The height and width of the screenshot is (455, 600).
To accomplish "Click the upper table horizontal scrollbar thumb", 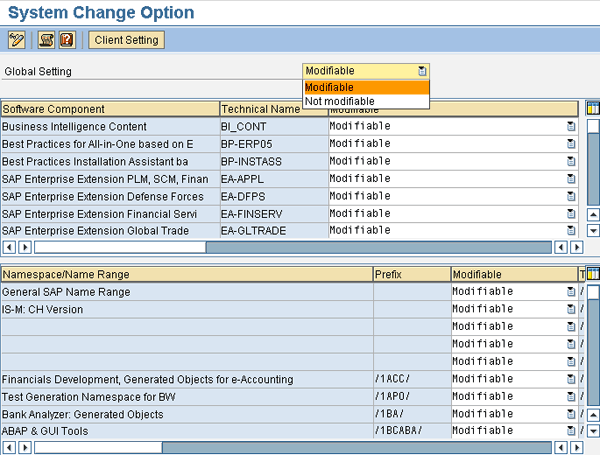I will pos(120,247).
